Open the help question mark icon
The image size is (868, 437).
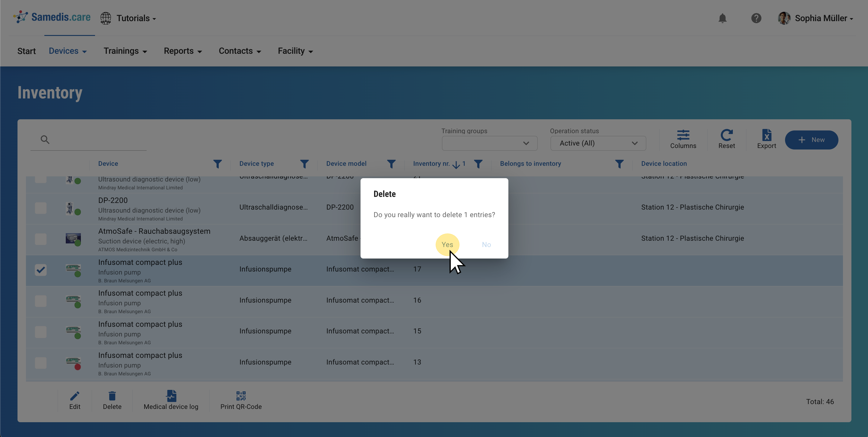click(756, 18)
